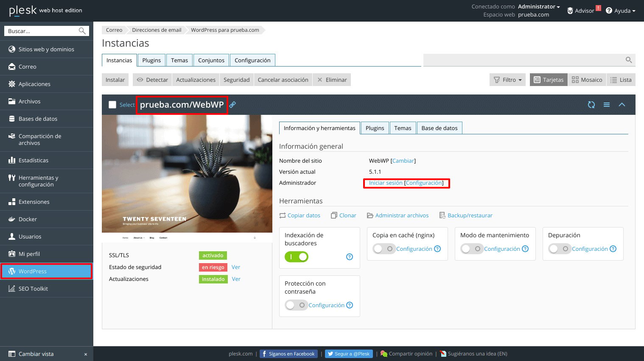Click the Instalar button
This screenshot has height=361, width=644.
(115, 80)
